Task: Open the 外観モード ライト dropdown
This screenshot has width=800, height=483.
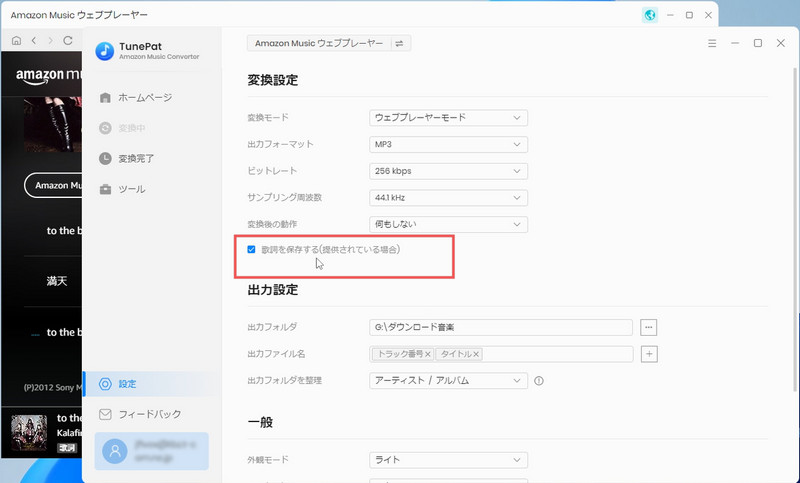Action: (x=448, y=460)
